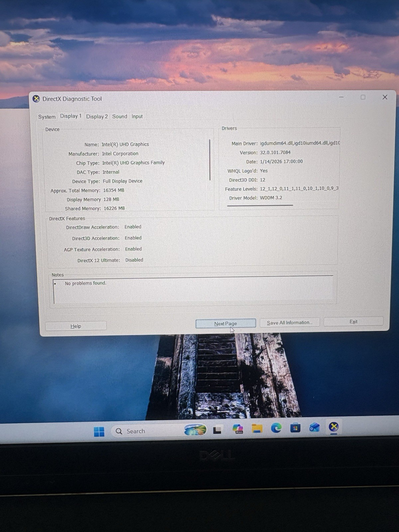
Task: Click driver version '32.0.101.7084'
Action: click(275, 152)
